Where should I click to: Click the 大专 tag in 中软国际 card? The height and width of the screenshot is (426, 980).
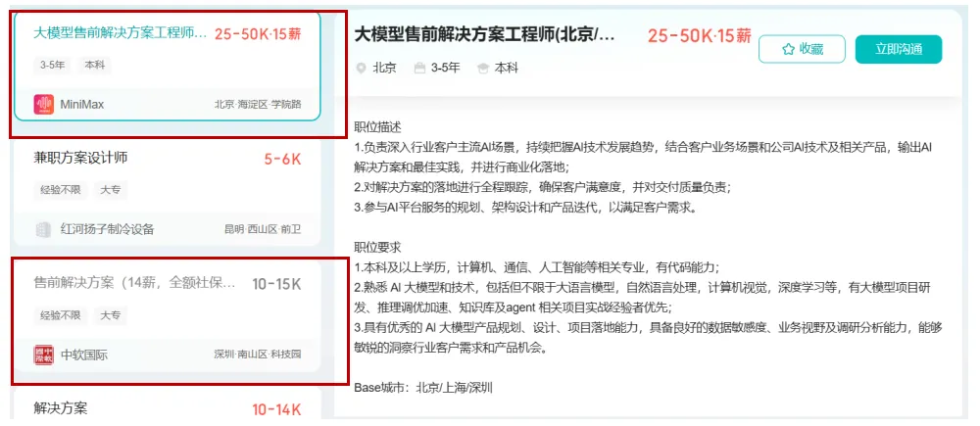pyautogui.click(x=111, y=315)
